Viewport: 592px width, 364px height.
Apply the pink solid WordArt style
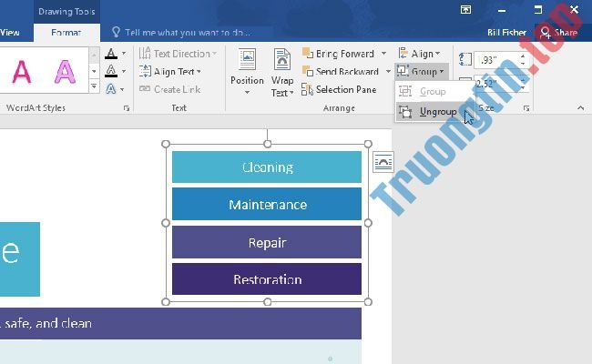[22, 72]
